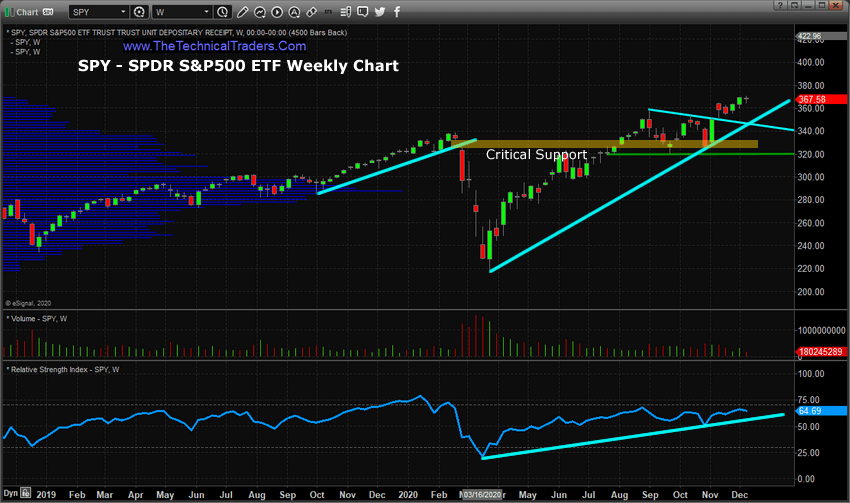This screenshot has height=503, width=850.
Task: Click the Dyn label on the time axis
Action: point(10,493)
